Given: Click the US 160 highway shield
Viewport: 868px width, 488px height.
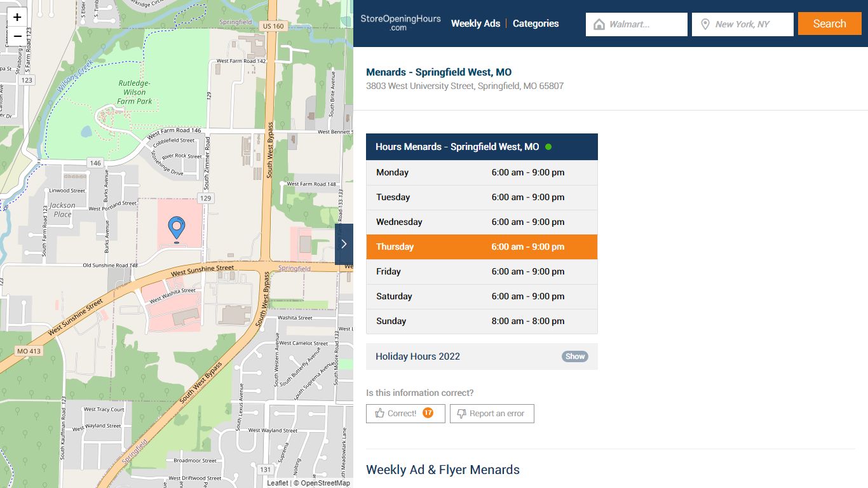Looking at the screenshot, I should 273,26.
